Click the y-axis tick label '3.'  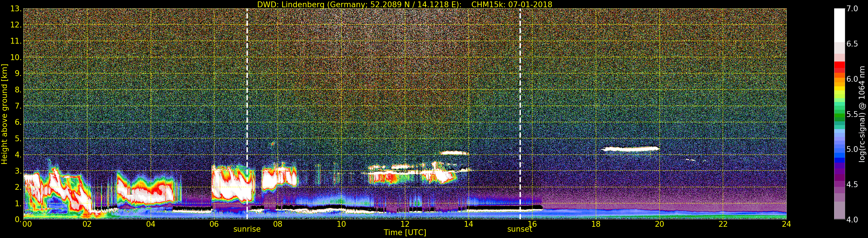tap(18, 171)
